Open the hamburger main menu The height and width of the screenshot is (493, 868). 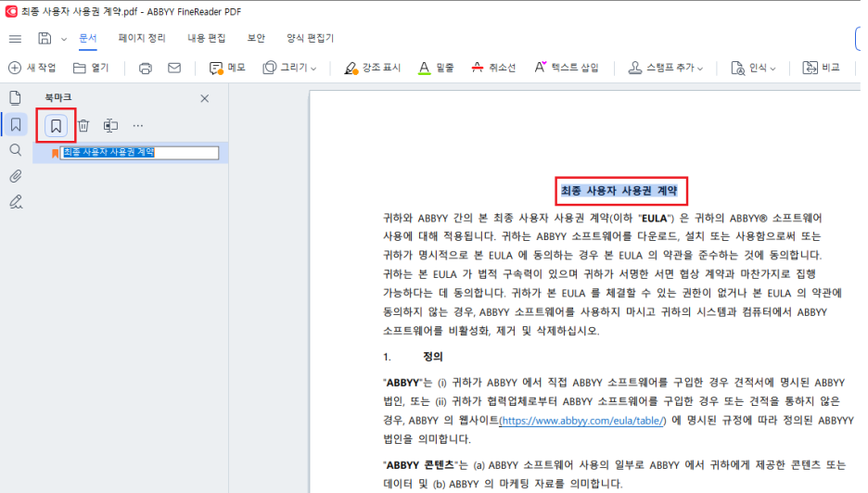(x=15, y=39)
